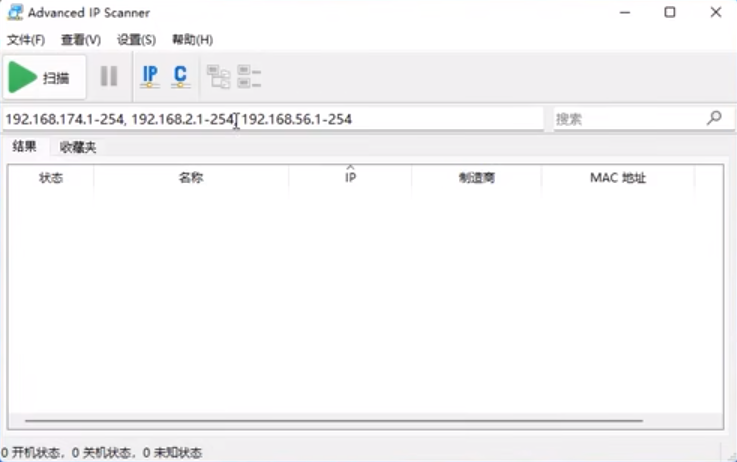Maximize the Advanced IP Scanner window

[670, 13]
